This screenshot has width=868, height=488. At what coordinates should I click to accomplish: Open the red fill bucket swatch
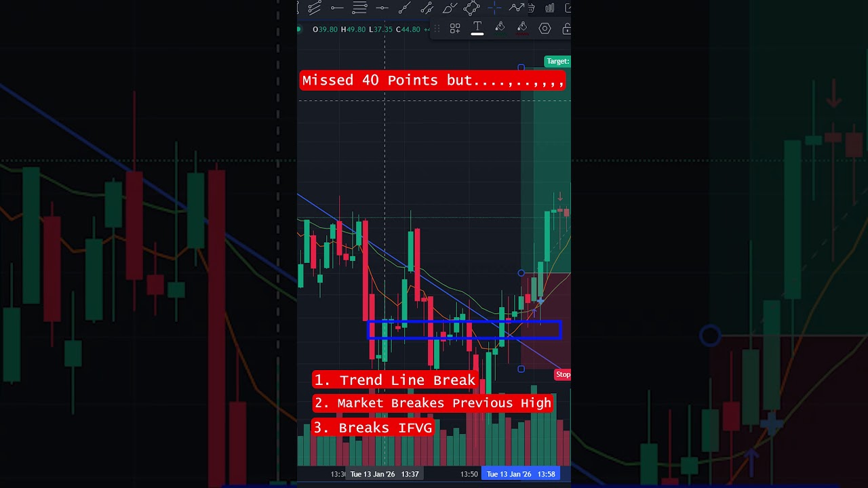522,28
